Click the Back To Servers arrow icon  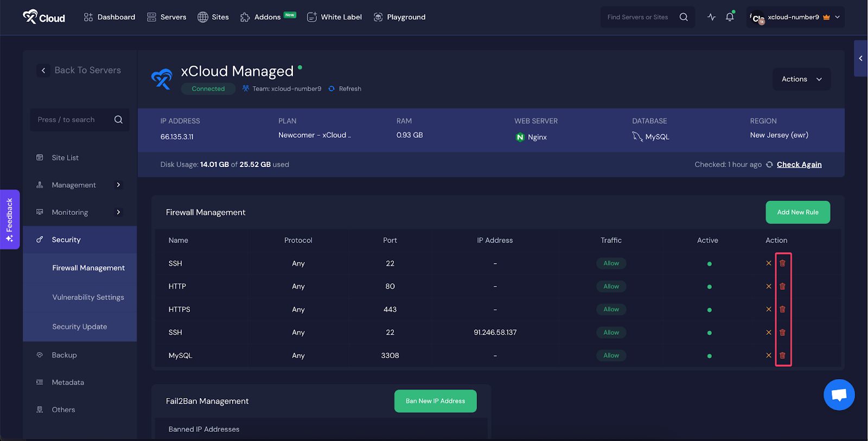(x=43, y=71)
